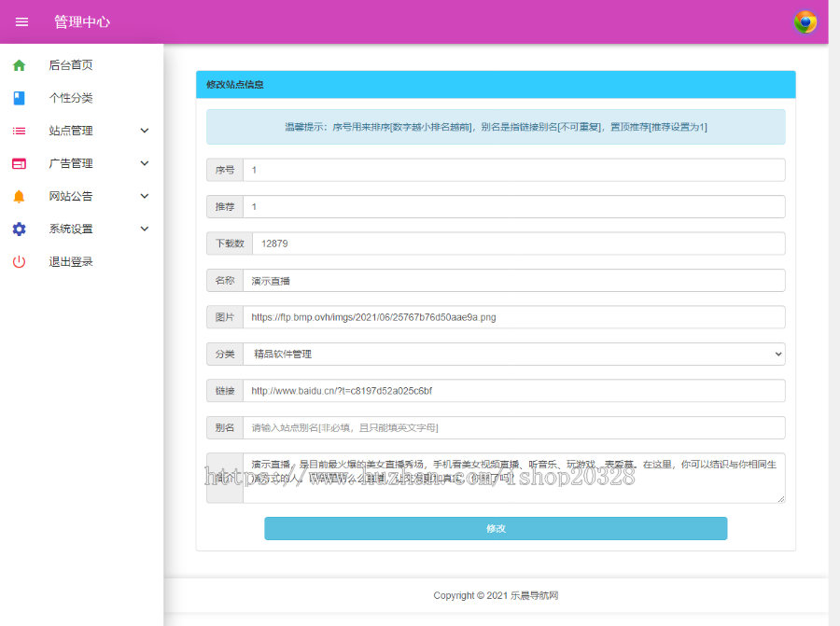
Task: Focus the 别名 alias input field
Action: tap(513, 428)
